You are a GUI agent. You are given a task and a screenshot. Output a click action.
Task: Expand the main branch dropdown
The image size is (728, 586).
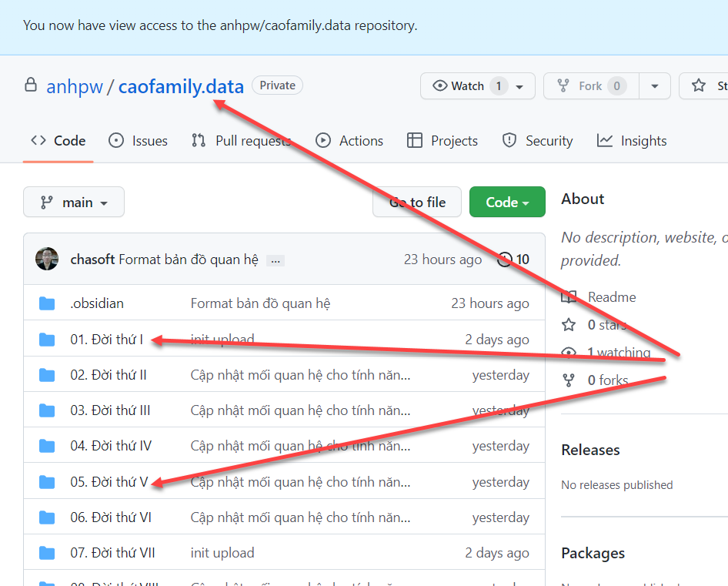click(x=74, y=203)
